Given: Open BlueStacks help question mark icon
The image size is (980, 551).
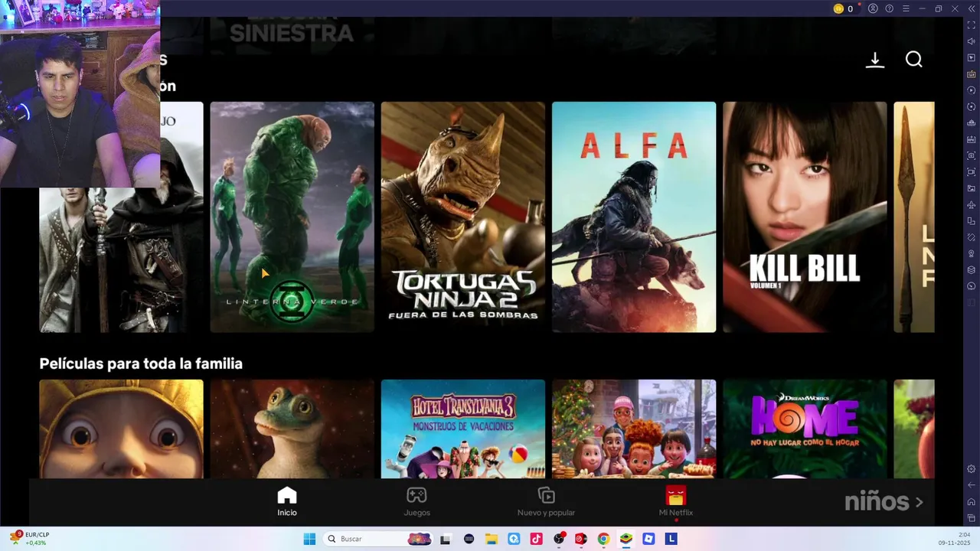Looking at the screenshot, I should 889,8.
